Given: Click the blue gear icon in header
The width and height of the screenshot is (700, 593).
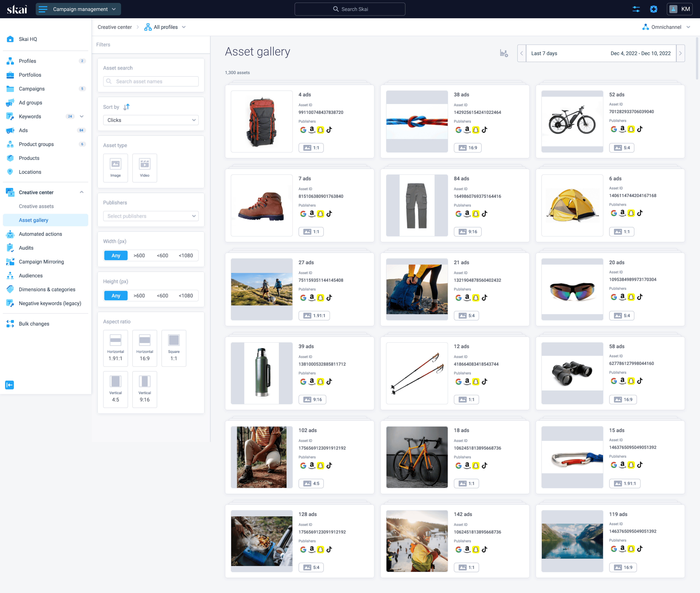Looking at the screenshot, I should click(x=653, y=9).
